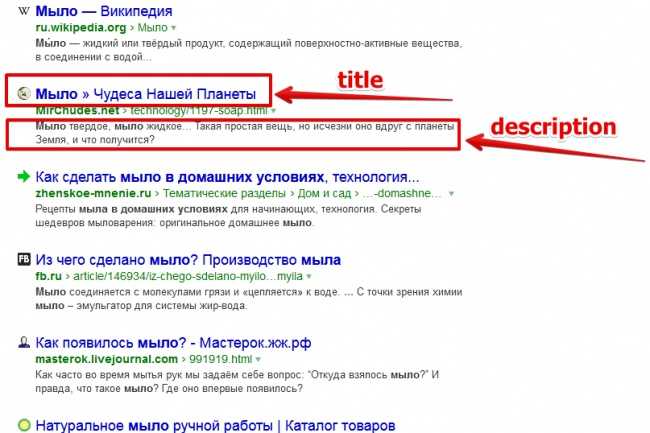This screenshot has width=650, height=433.
Task: Click snippet Мыло соединяется с молекулами грязи
Action: click(249, 299)
